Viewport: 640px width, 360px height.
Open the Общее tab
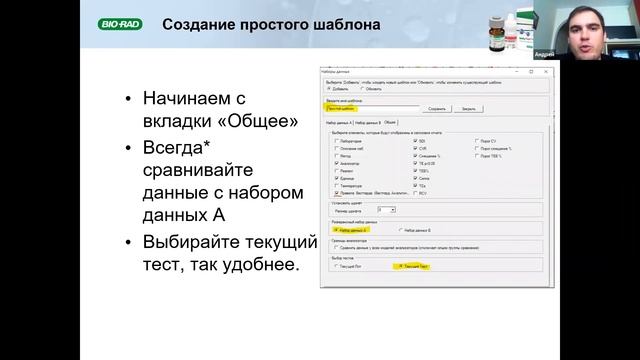point(390,122)
